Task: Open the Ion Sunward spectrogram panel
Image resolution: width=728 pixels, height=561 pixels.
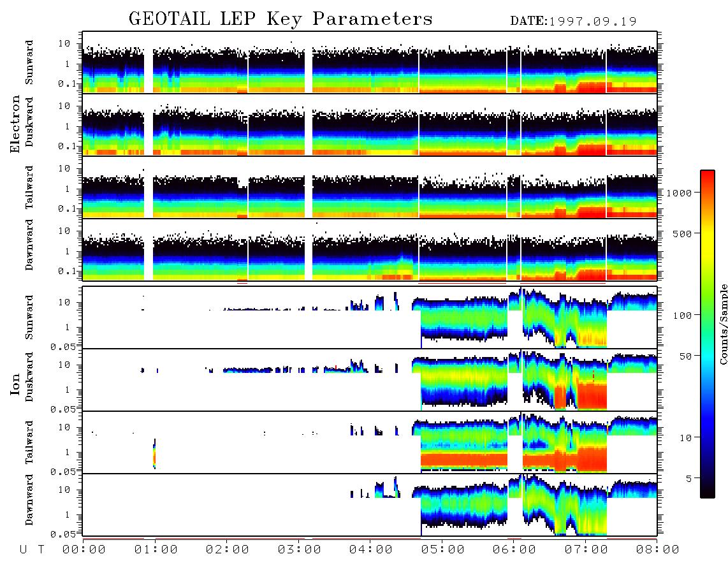Action: coord(370,317)
